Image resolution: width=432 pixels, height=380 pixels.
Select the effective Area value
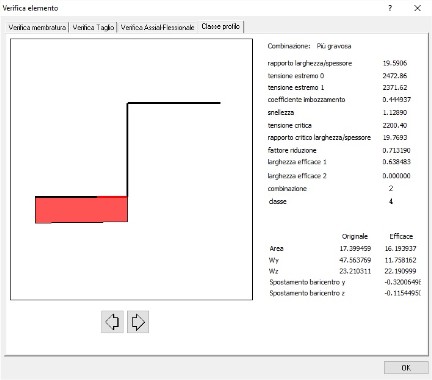tap(400, 248)
